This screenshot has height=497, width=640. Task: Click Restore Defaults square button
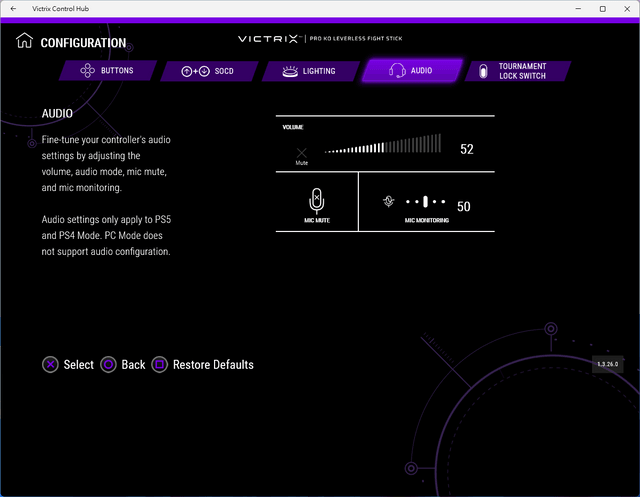tap(160, 364)
